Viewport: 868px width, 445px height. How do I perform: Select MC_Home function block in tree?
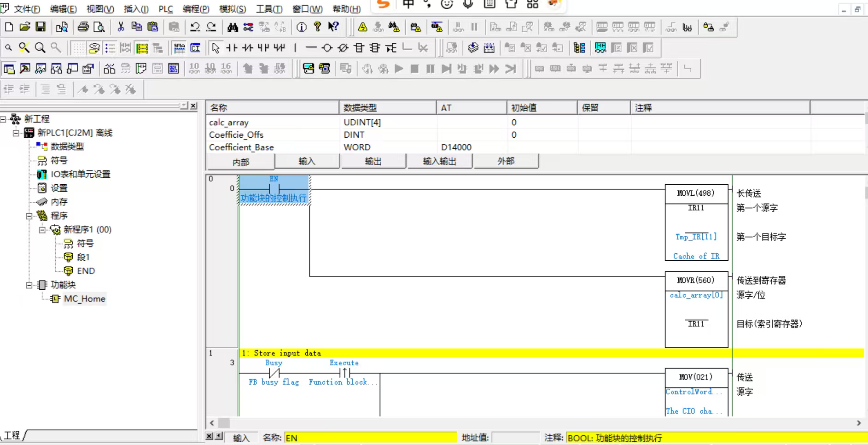[x=84, y=299]
